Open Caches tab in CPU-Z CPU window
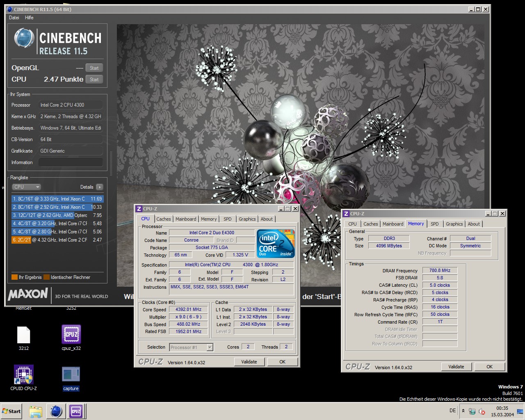 tap(163, 219)
